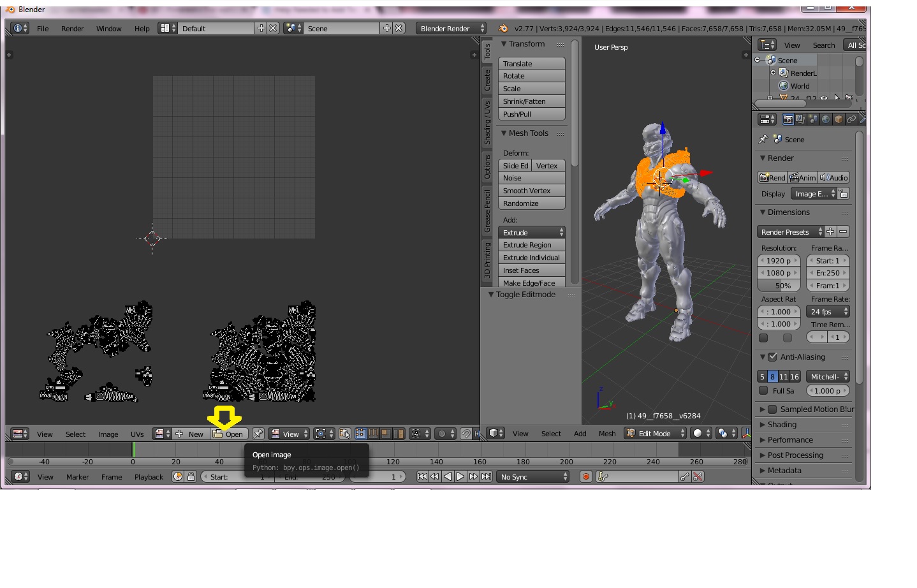Image resolution: width=917 pixels, height=588 pixels.
Task: Switch to the Shading / UVs tab
Action: [x=487, y=122]
